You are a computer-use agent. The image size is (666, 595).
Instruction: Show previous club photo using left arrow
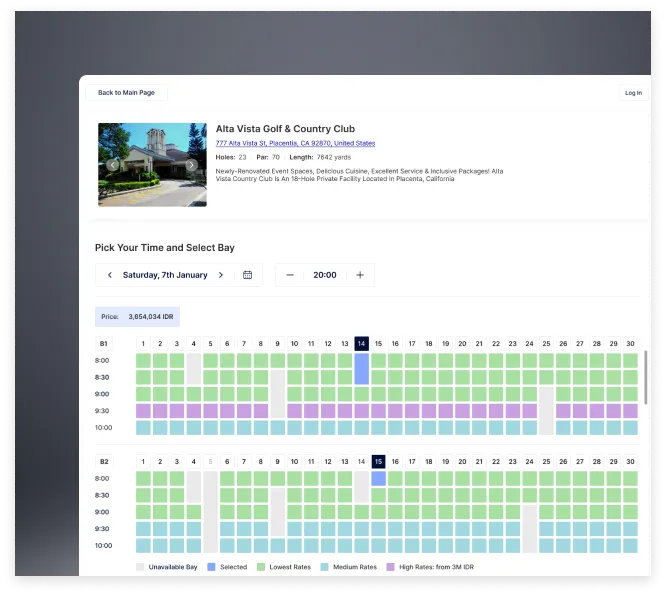click(113, 165)
